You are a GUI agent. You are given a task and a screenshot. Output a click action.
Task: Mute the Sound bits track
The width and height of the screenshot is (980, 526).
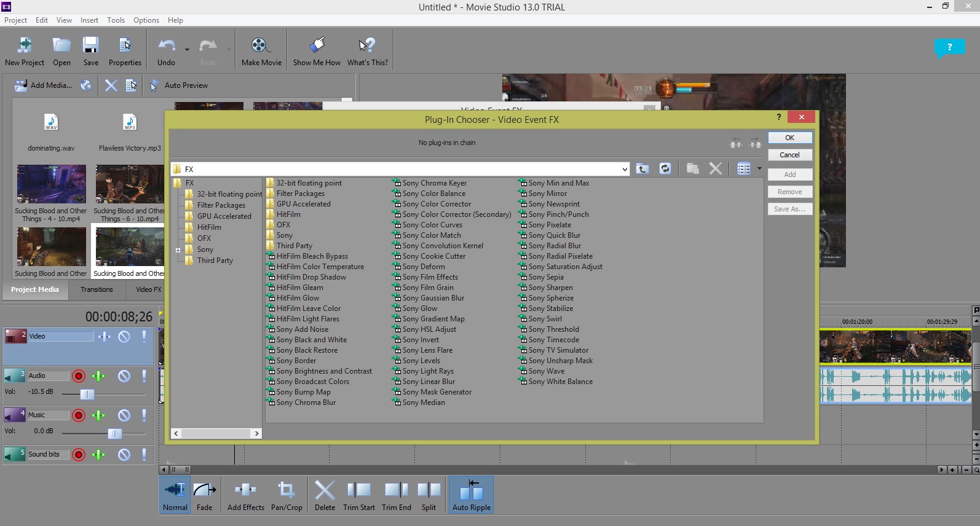pyautogui.click(x=124, y=454)
